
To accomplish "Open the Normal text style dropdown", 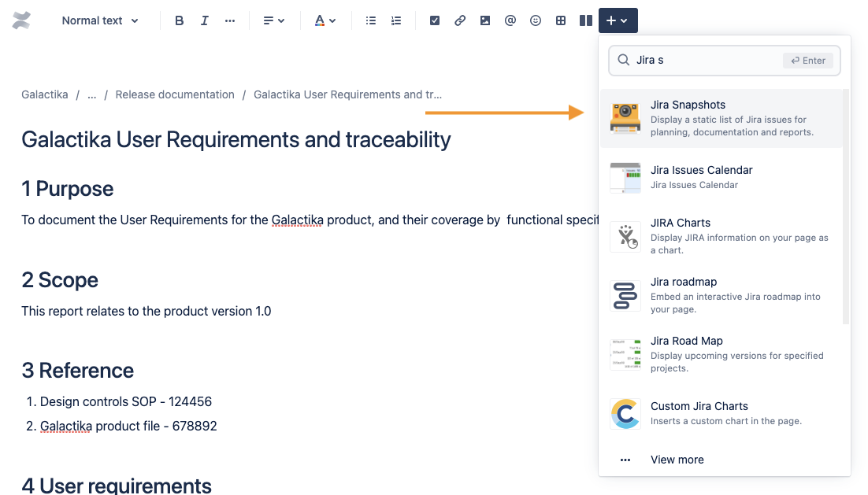I will click(x=100, y=20).
